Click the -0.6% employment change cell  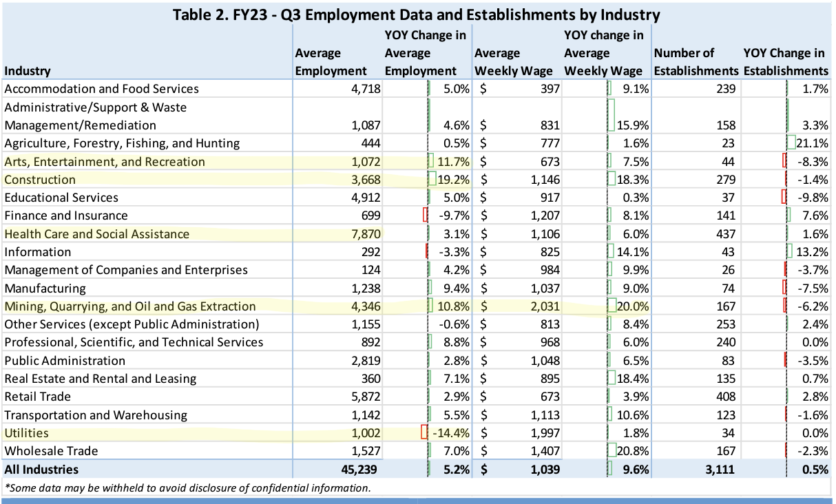point(455,324)
